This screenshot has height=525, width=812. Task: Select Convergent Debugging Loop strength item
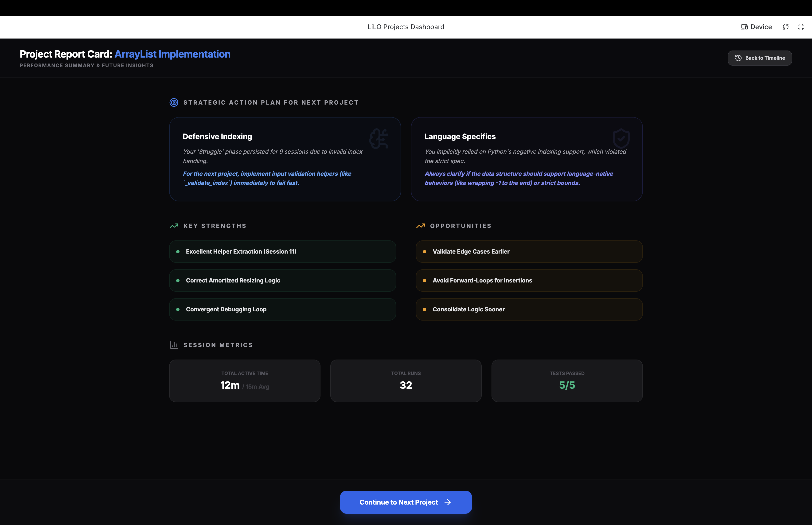point(282,310)
